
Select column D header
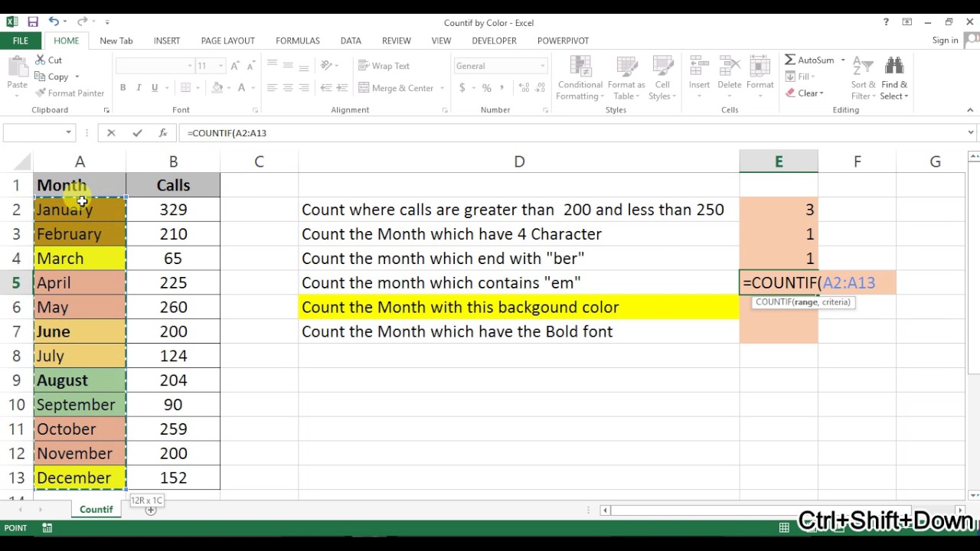pos(519,161)
